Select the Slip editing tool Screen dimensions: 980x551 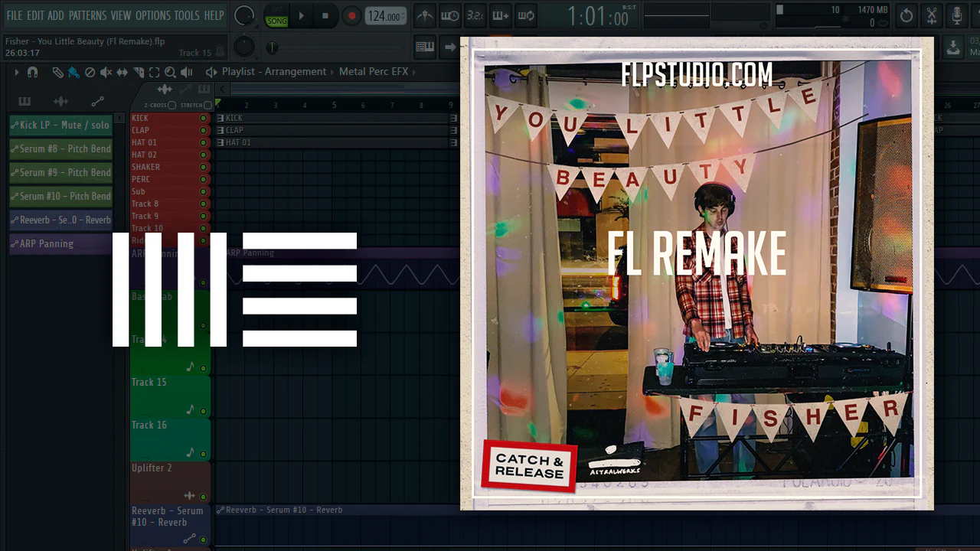click(x=122, y=71)
